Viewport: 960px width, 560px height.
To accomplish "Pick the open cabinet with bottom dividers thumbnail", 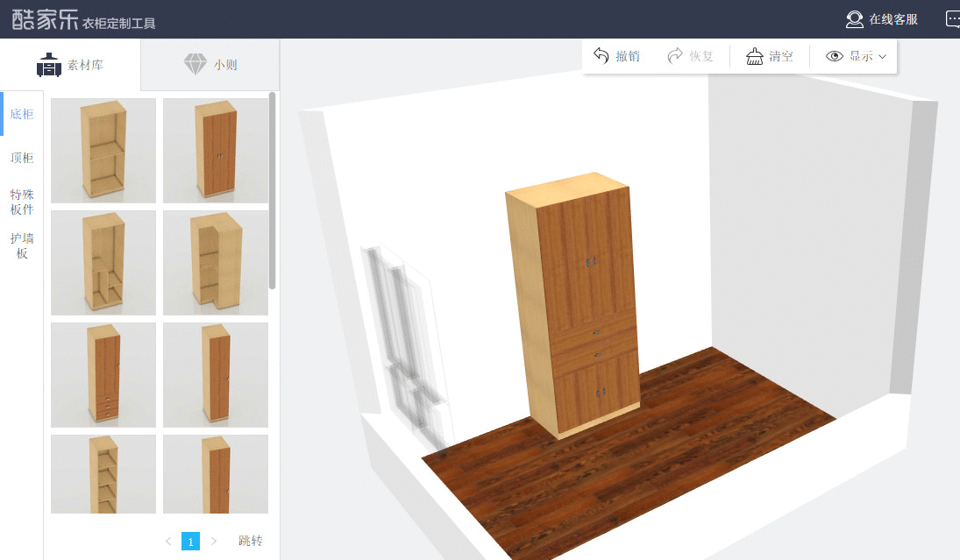I will tap(103, 263).
